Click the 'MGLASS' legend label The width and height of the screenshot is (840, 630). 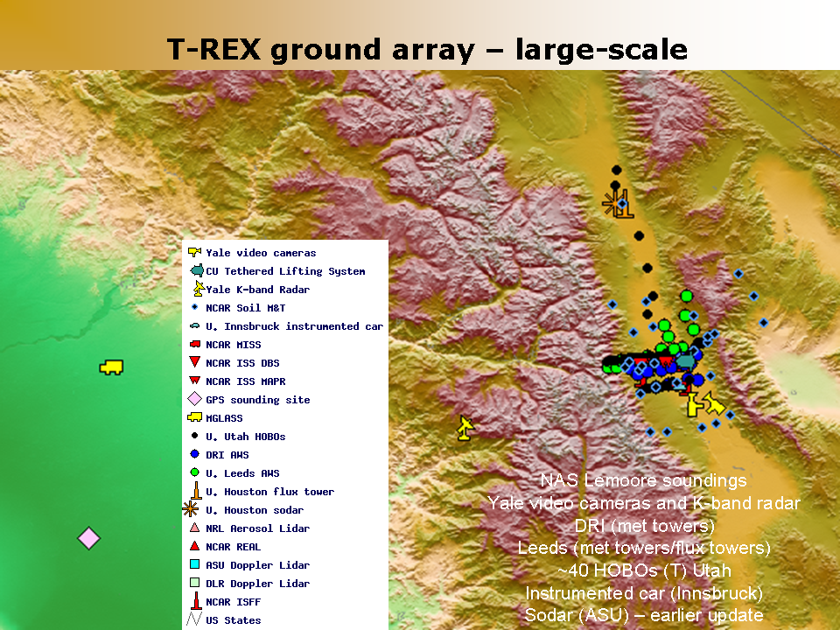(224, 418)
